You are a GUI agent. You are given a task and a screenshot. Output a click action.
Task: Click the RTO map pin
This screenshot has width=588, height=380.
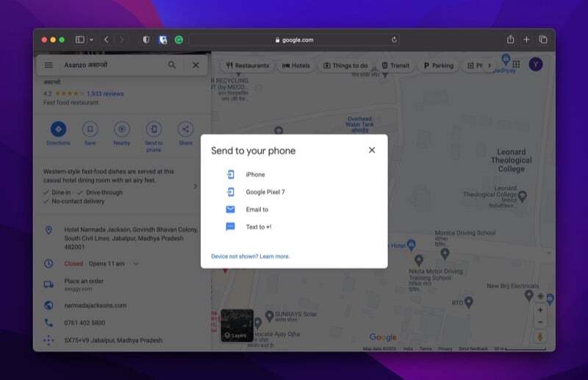468,302
